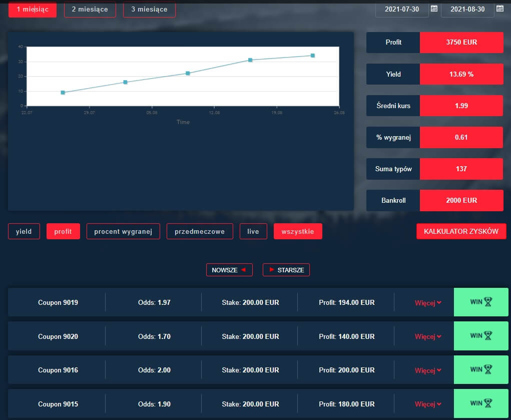Switch to the 3 miesiące period tab
The image size is (511, 420).
point(149,10)
